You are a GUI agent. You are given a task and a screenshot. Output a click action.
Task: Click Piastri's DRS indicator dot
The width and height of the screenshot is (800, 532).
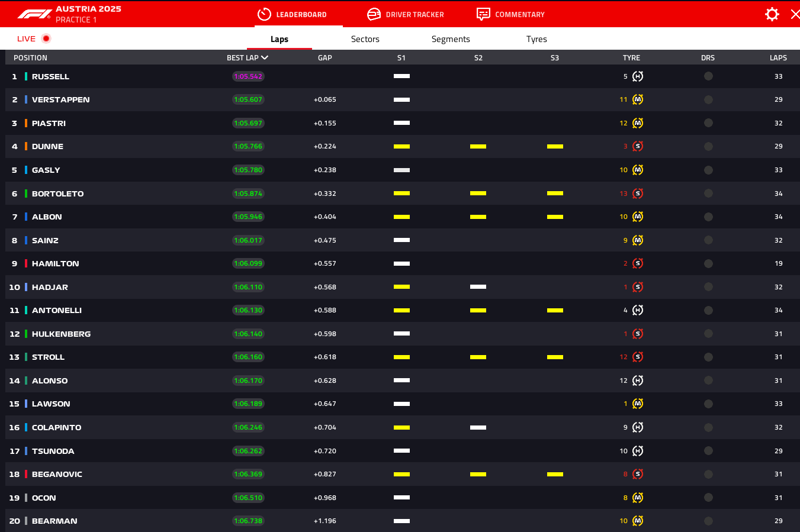(x=708, y=123)
